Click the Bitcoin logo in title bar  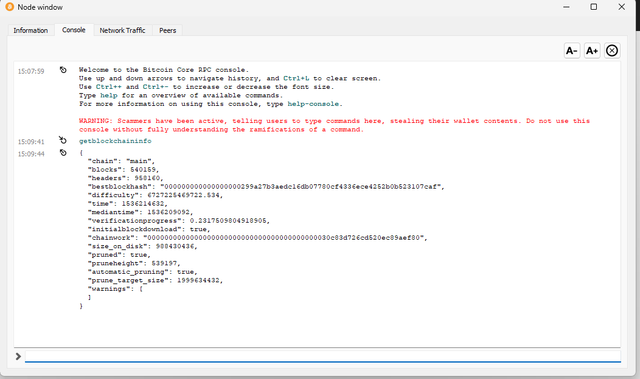point(9,7)
